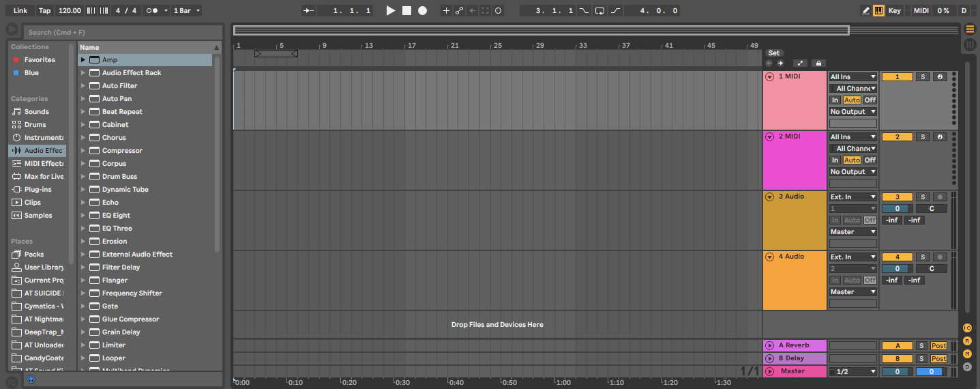Open 4 Audio Master output dropdown

(x=853, y=292)
